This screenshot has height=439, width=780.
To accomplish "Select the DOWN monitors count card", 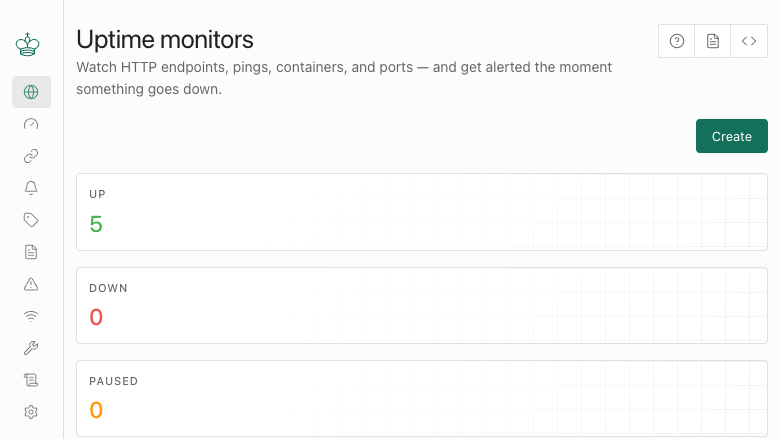I will coord(422,305).
